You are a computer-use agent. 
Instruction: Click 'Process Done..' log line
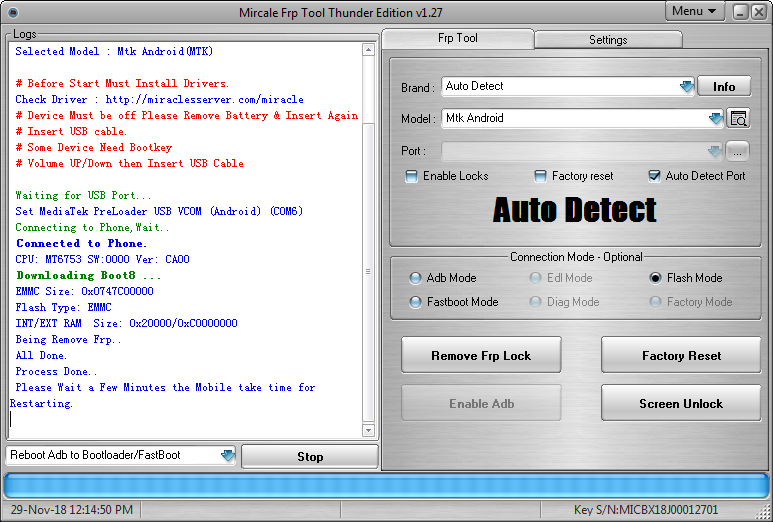coord(56,372)
